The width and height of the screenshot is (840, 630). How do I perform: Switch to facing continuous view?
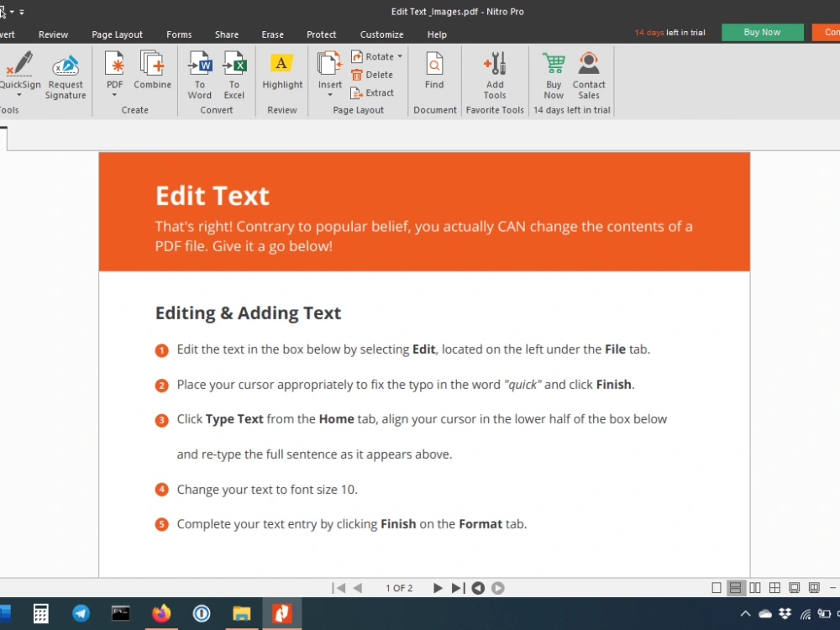774,588
